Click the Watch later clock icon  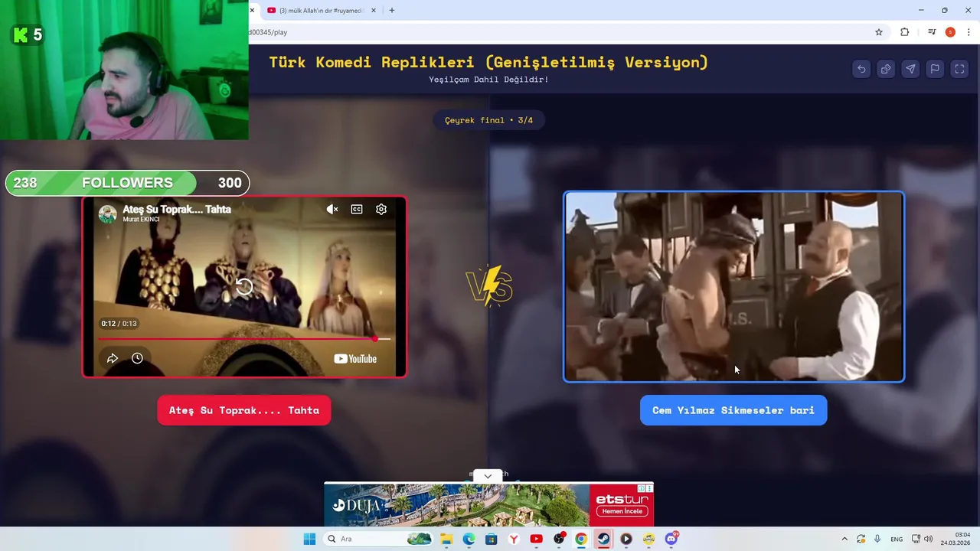pos(137,358)
